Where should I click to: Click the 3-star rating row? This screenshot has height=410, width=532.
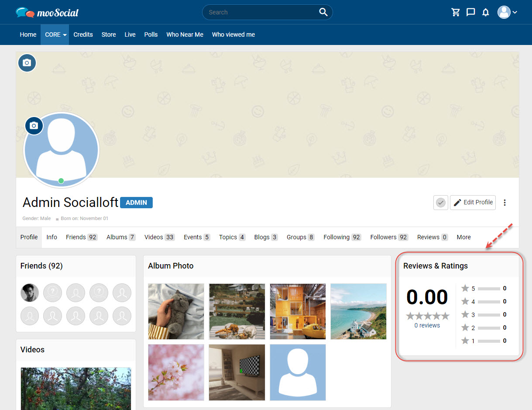pos(484,314)
